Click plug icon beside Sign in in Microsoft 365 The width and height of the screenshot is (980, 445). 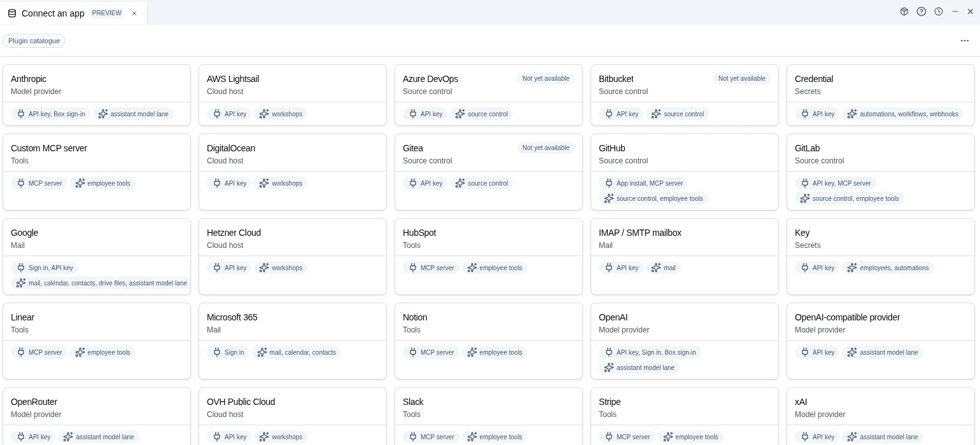point(217,352)
